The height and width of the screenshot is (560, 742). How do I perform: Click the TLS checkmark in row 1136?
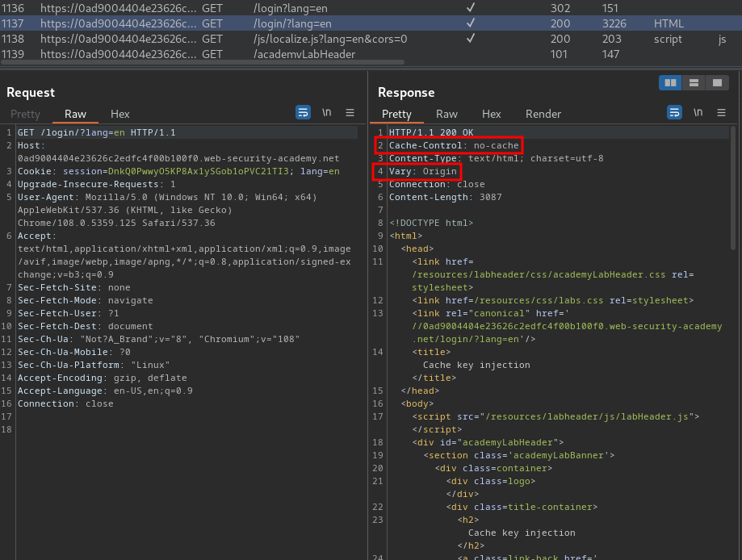coord(471,7)
